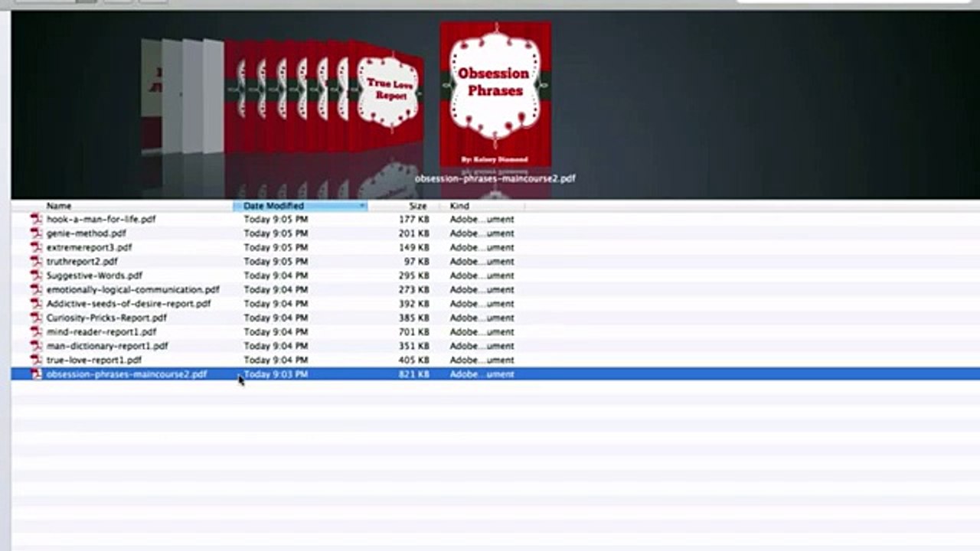Click PDF icon of truthreport2.pdf

[x=35, y=261]
